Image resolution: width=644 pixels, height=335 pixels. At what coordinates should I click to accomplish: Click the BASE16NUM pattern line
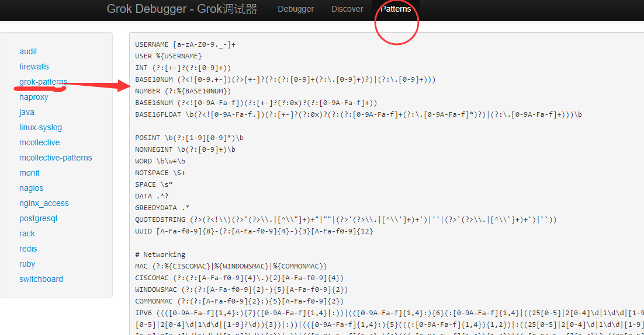[256, 103]
